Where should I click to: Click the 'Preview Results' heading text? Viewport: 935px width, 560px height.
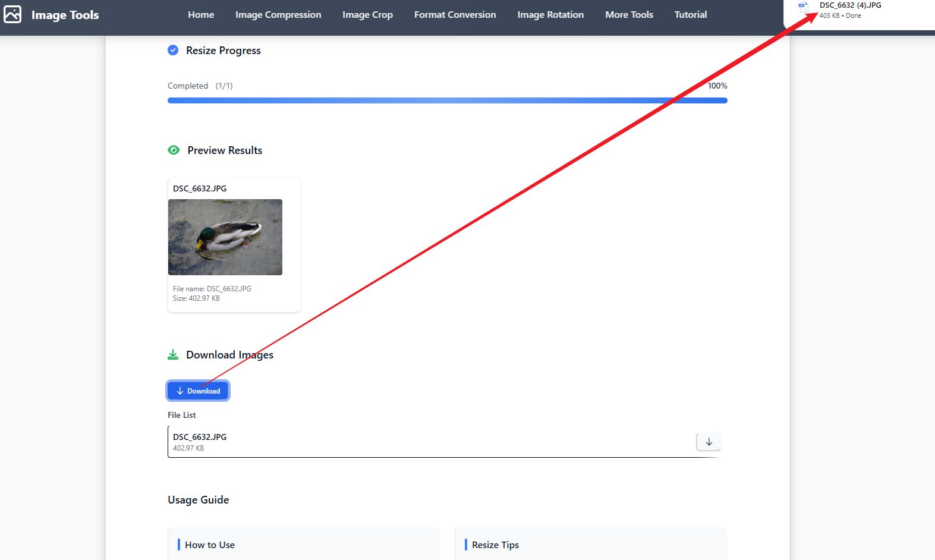coord(225,150)
